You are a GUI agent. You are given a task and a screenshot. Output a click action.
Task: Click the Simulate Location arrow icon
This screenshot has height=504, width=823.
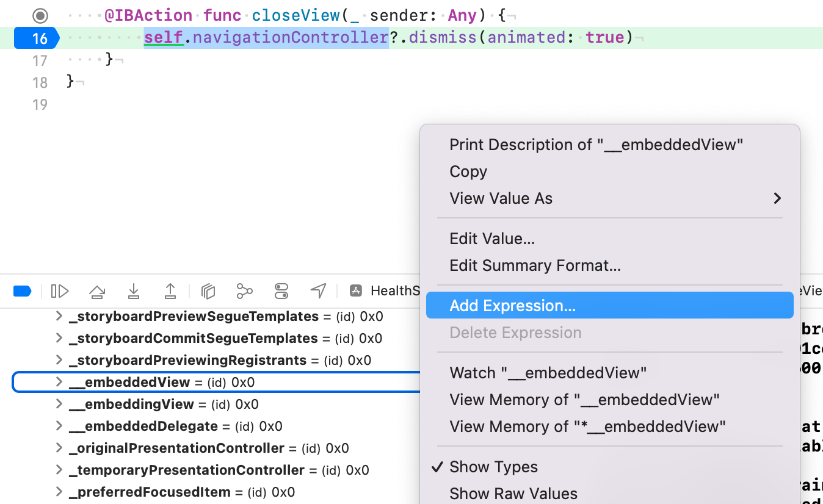[x=318, y=291]
